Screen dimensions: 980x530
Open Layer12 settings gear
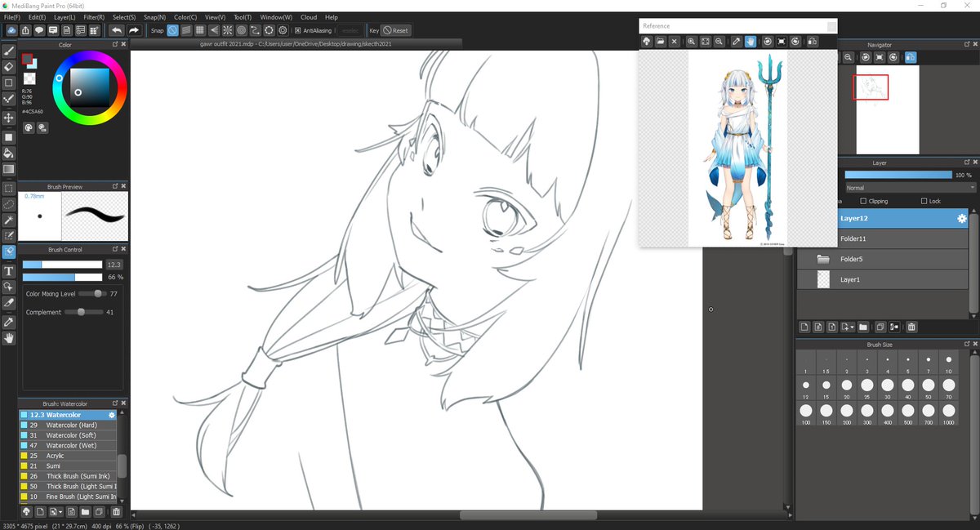pos(961,219)
